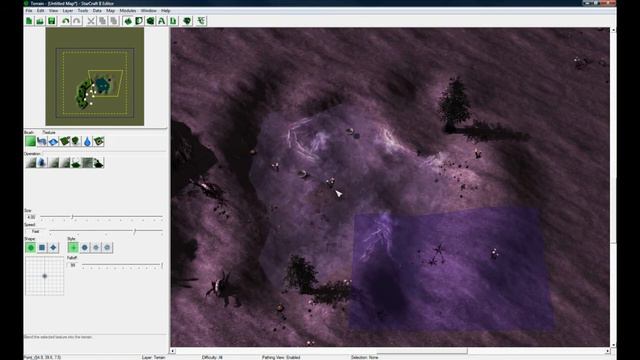Viewport: 640px width, 360px height.
Task: Click the Undo arrow icon
Action: coord(65,21)
